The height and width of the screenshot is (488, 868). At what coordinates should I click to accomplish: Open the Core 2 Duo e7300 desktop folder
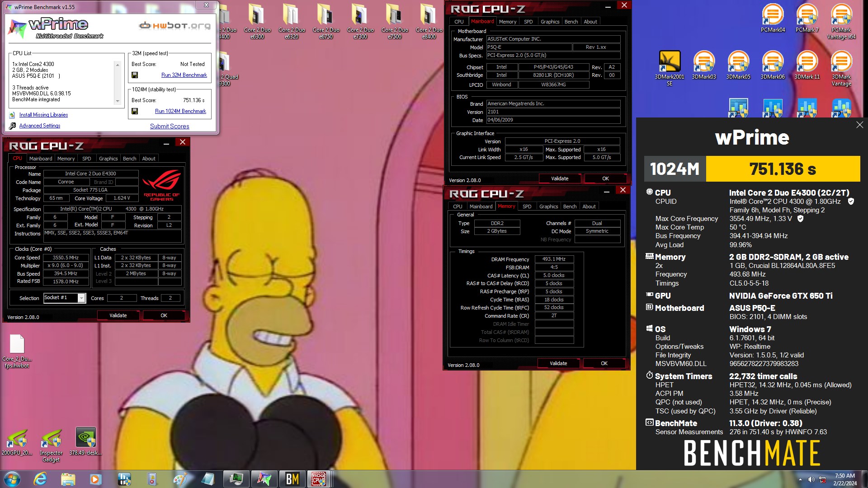pyautogui.click(x=360, y=22)
